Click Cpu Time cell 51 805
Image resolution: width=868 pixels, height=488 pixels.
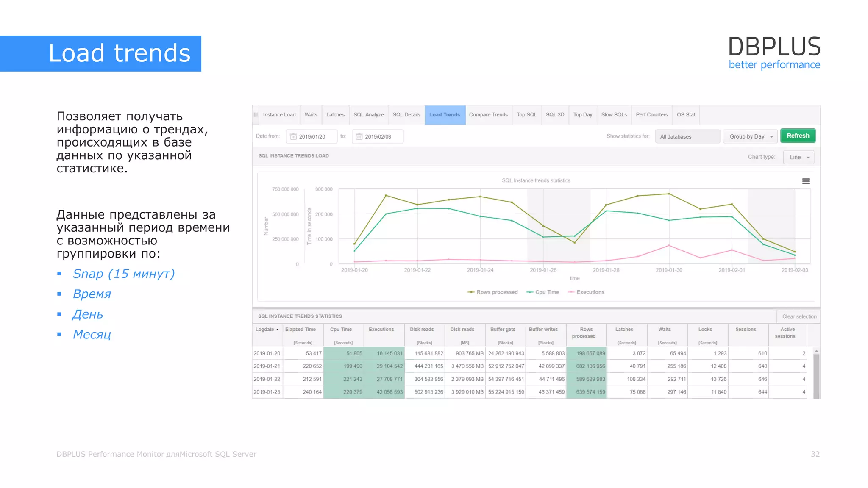(343, 353)
